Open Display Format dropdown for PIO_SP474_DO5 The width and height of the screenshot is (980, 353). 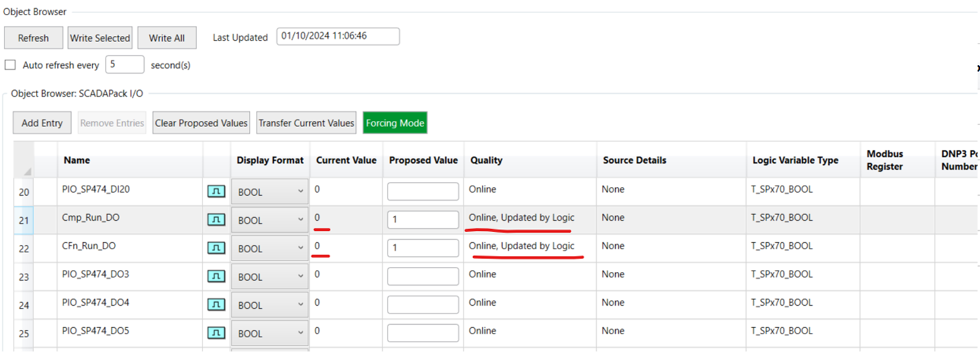pos(270,333)
